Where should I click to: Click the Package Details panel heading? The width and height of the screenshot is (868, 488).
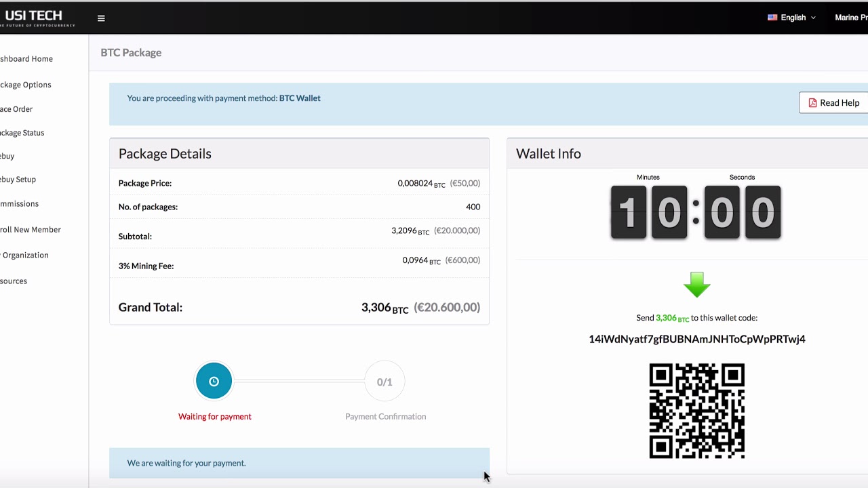165,154
